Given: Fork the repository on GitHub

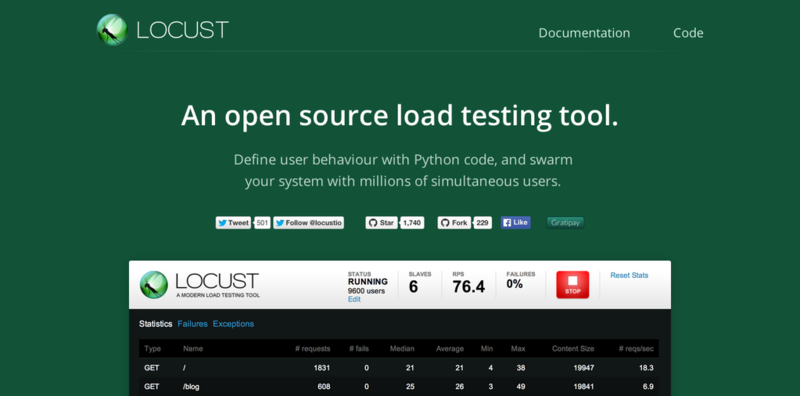Looking at the screenshot, I should (454, 223).
